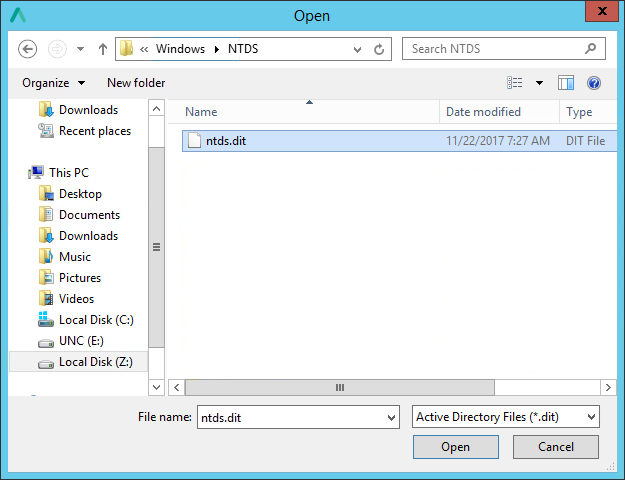625x480 pixels.
Task: Click the file list scroll left arrow
Action: point(177,388)
